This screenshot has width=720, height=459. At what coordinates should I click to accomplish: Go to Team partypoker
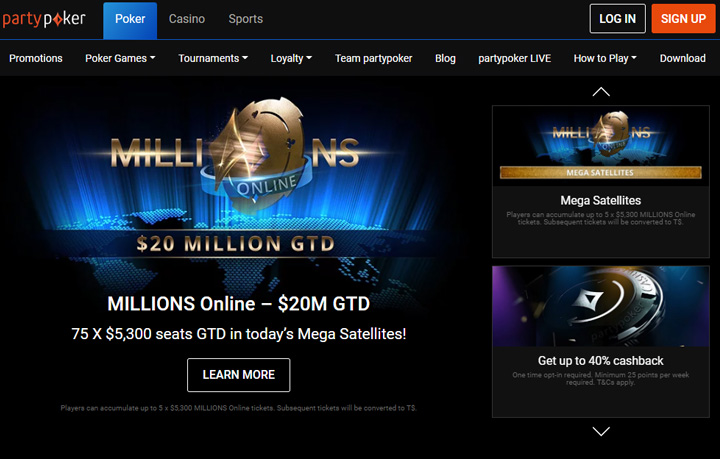click(373, 58)
